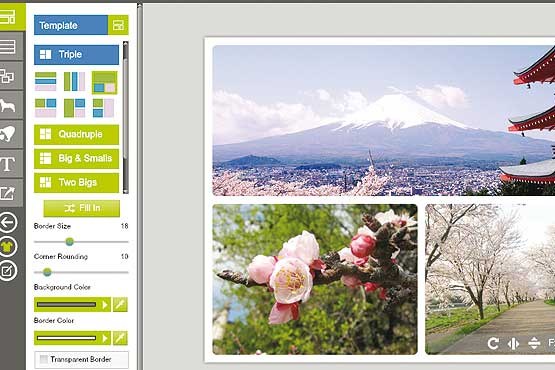Screen dimensions: 555x370
Task: Flip the cherry tree photo horizontally
Action: click(x=513, y=343)
